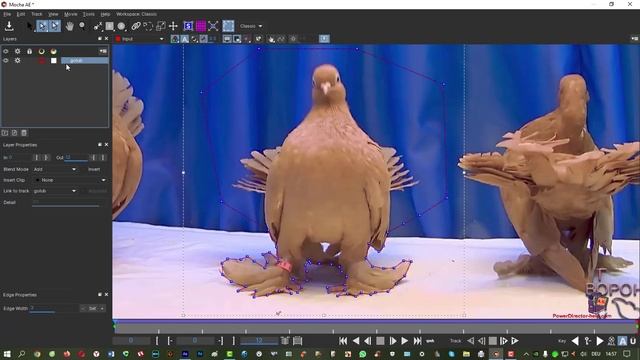Click the red matte color swatch of golub
The height and width of the screenshot is (360, 640).
42,60
